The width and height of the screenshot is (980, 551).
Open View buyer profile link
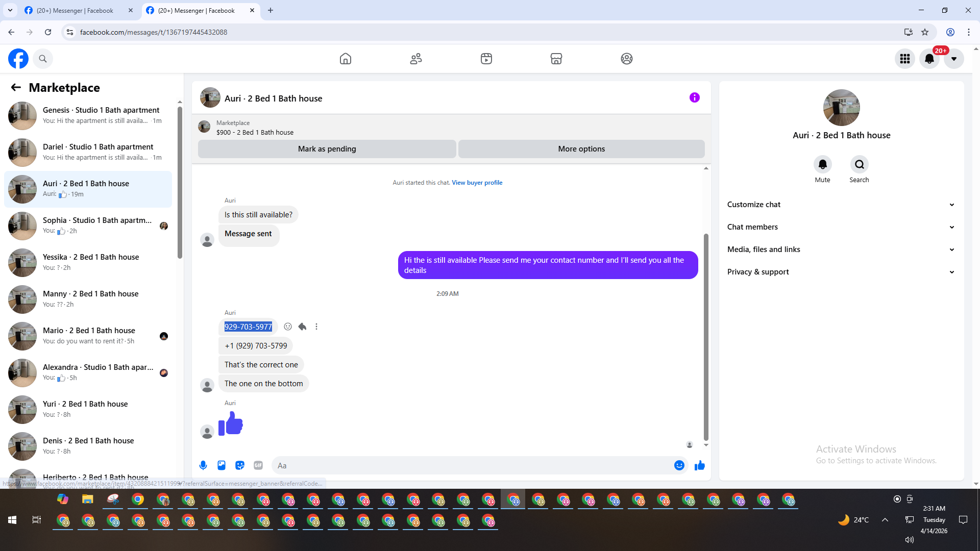pos(477,183)
